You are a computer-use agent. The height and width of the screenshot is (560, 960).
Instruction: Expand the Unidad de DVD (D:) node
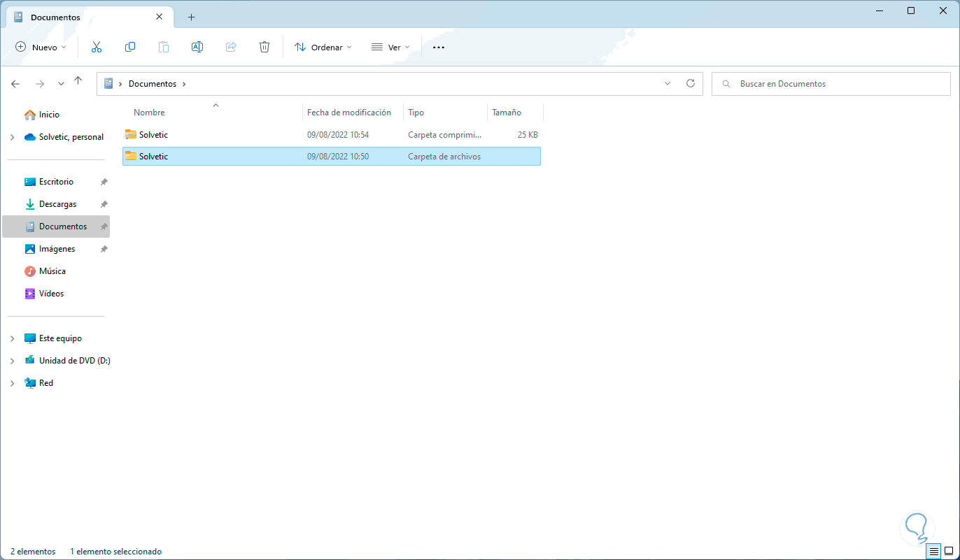(x=13, y=361)
